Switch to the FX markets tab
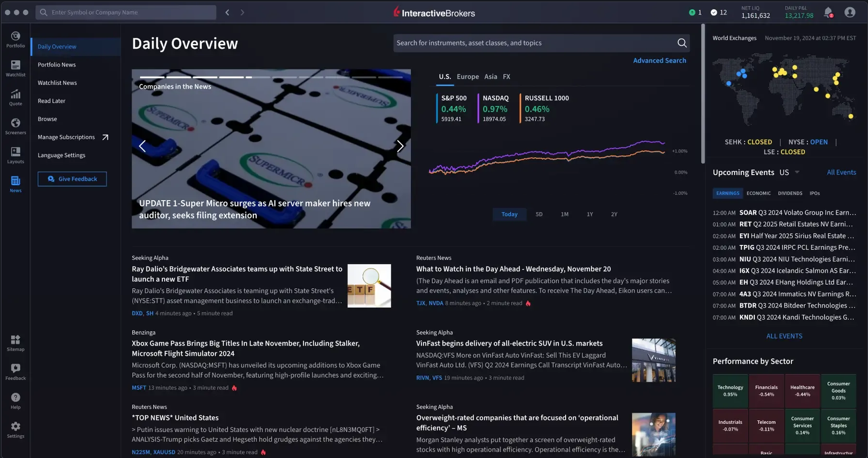The width and height of the screenshot is (868, 458). 506,77
